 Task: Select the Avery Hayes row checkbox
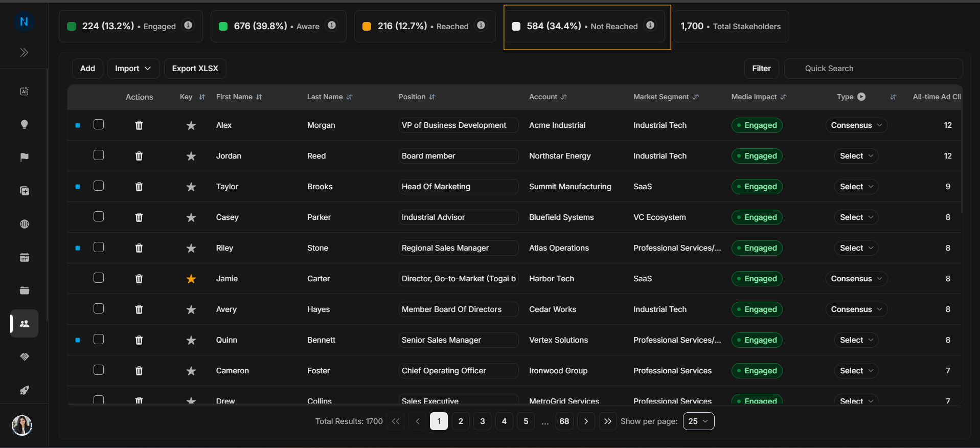coord(99,308)
